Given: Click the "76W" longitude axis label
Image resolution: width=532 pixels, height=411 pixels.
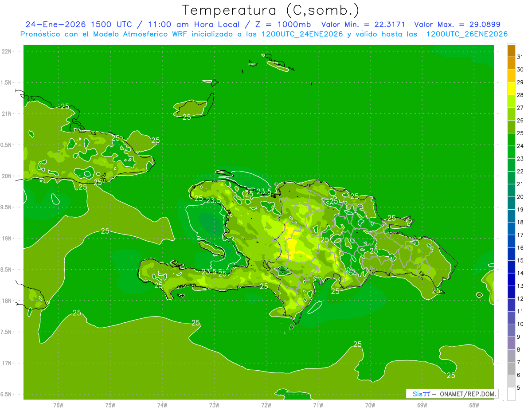Looking at the screenshot, I should (x=58, y=405).
